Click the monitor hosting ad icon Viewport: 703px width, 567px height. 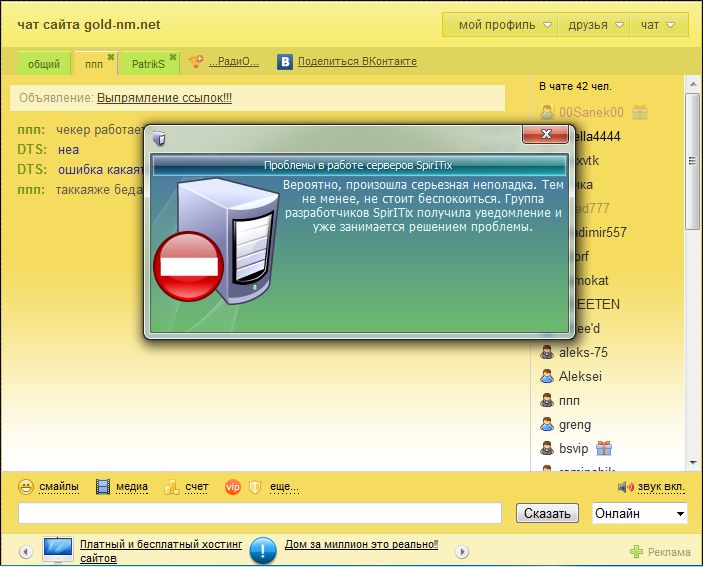[x=58, y=550]
